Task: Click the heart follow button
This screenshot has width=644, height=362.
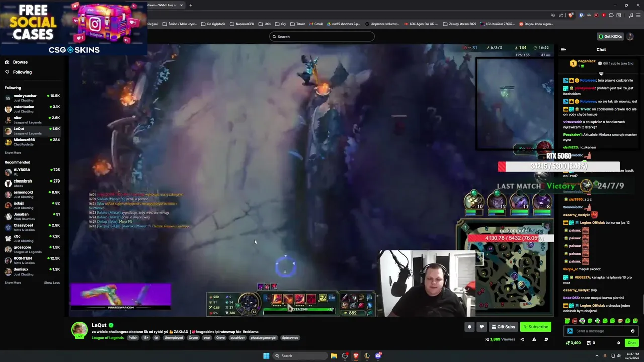Action: click(481, 327)
